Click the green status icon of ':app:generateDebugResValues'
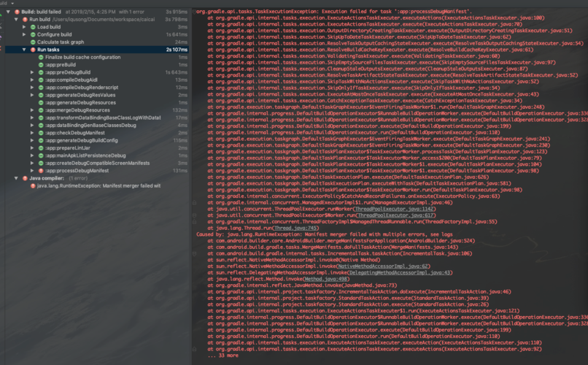 coord(41,95)
